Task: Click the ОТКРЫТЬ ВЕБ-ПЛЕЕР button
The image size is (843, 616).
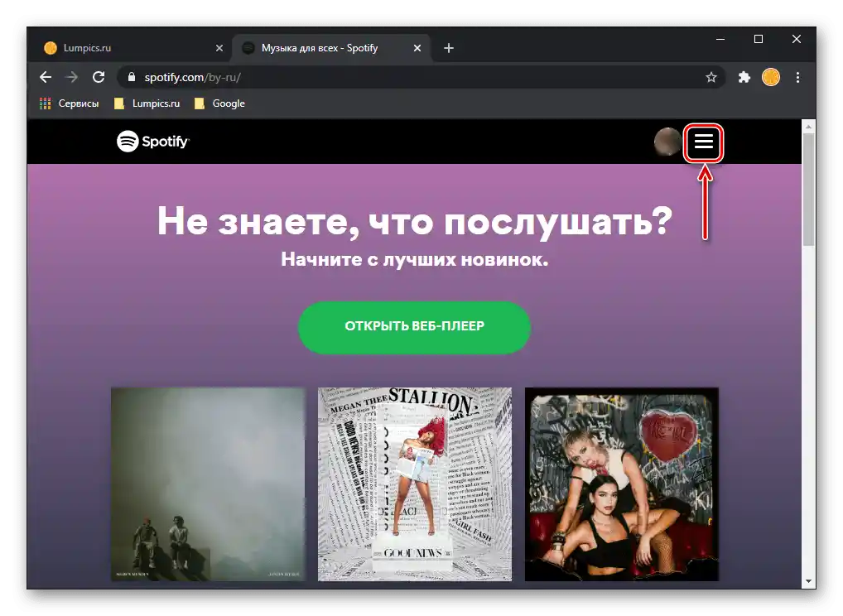Action: [414, 328]
